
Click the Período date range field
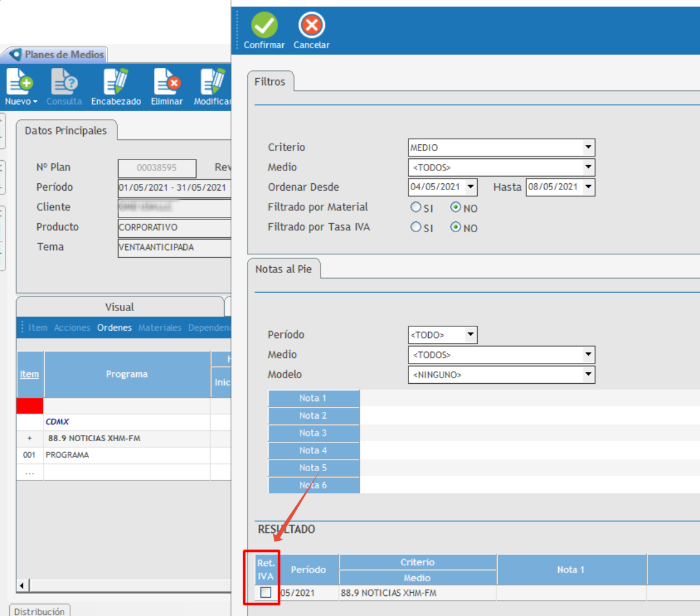coord(175,188)
